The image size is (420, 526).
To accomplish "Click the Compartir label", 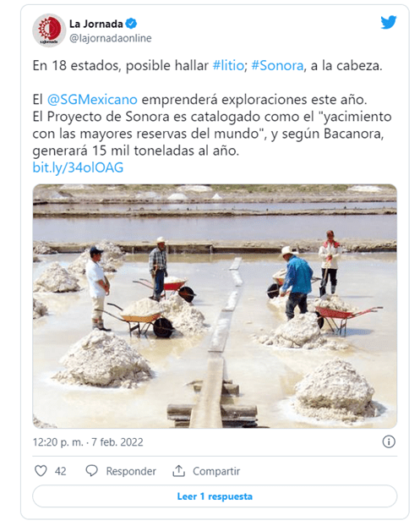I will 216,471.
